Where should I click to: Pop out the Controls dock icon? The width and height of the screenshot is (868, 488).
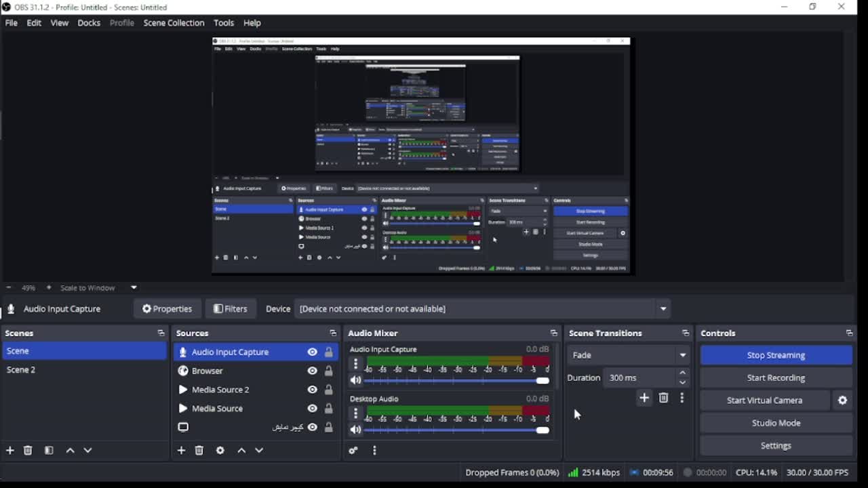pos(849,333)
